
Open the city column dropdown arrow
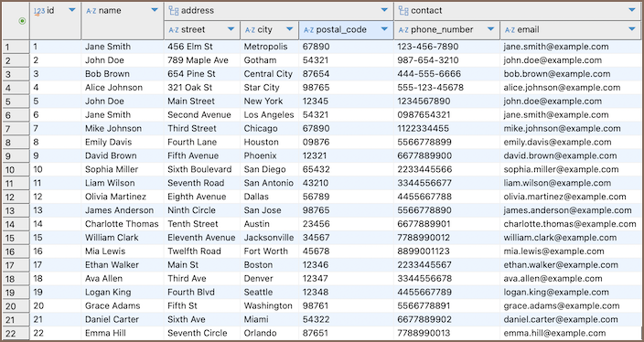(290, 29)
